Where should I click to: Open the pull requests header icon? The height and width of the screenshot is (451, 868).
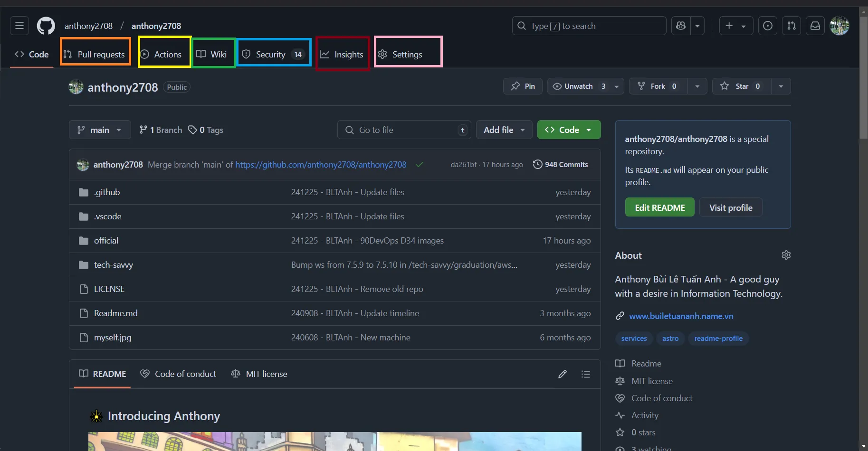pos(792,26)
